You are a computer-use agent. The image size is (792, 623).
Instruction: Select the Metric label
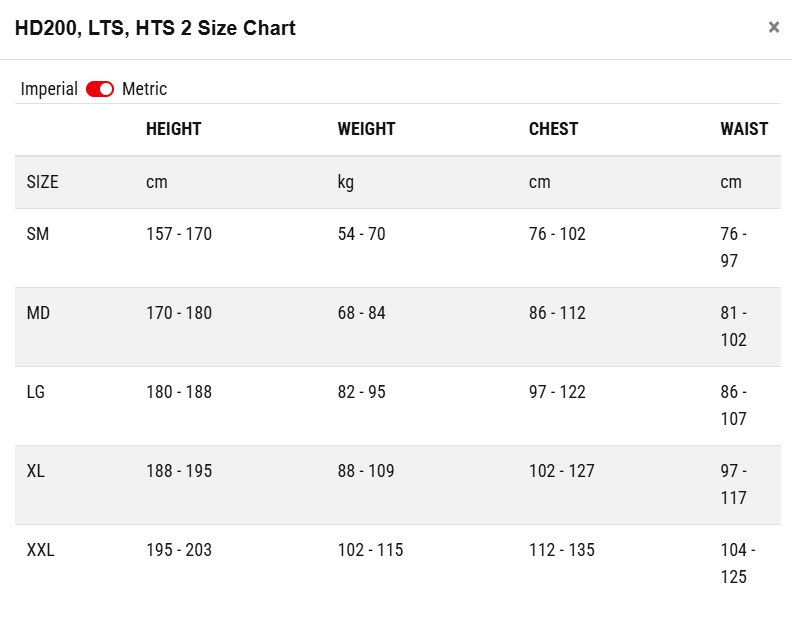144,89
